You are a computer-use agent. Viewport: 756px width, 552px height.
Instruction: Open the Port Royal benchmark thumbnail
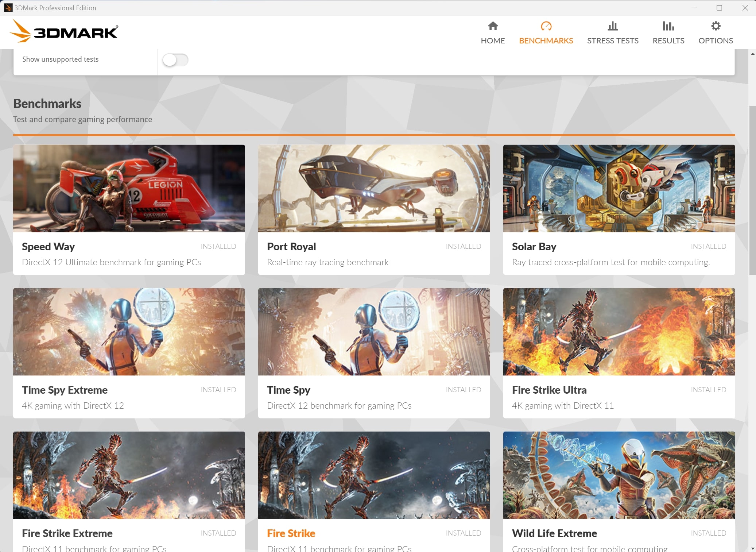(x=374, y=188)
